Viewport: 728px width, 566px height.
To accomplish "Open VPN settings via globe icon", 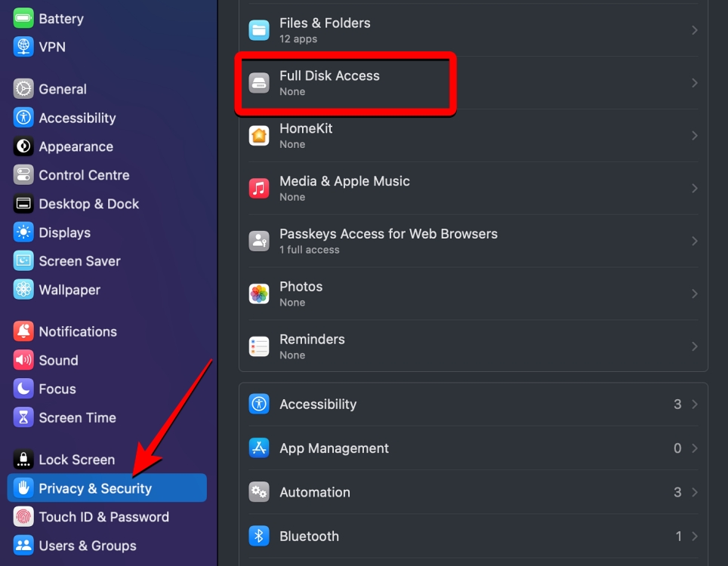I will point(23,47).
